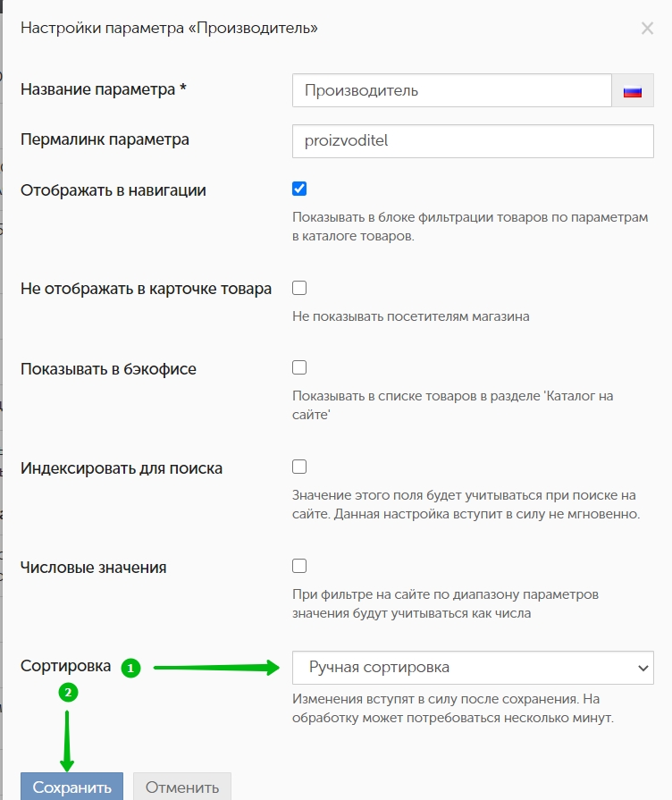
Task: Click the «Числовые значения» label text
Action: coord(93,568)
